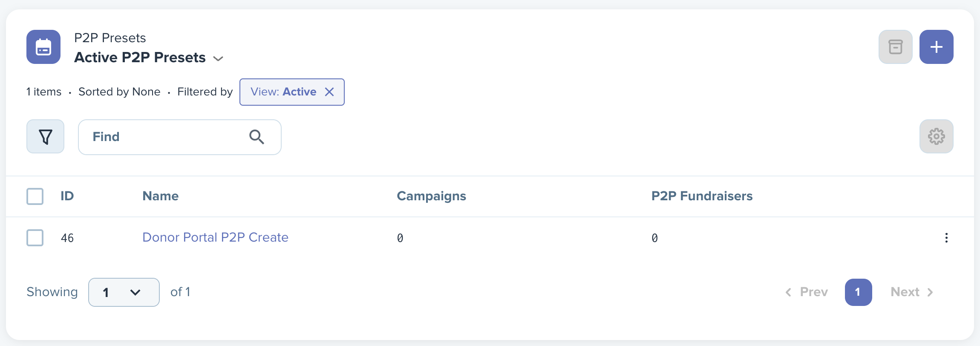Sort by the Name column header
The image size is (980, 346).
[x=160, y=196]
